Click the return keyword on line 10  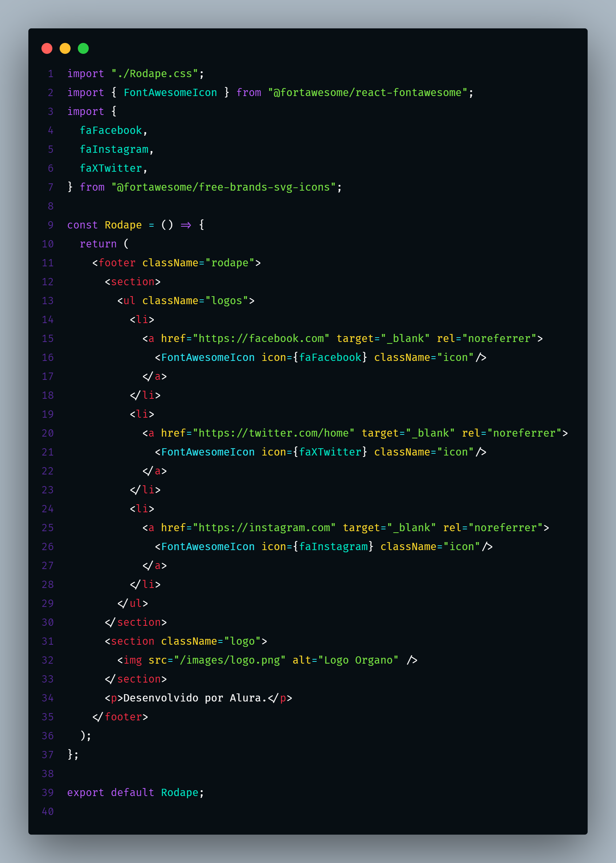coord(98,244)
